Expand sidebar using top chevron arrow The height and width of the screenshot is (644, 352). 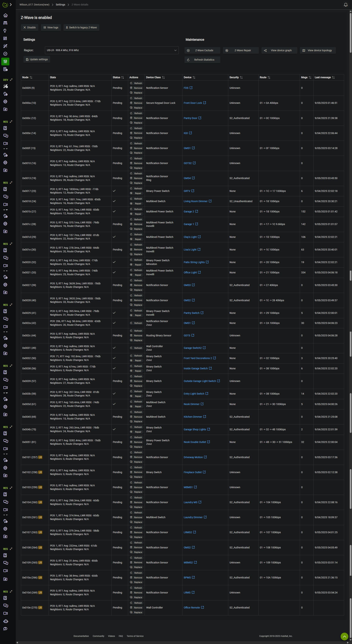click(11, 5)
